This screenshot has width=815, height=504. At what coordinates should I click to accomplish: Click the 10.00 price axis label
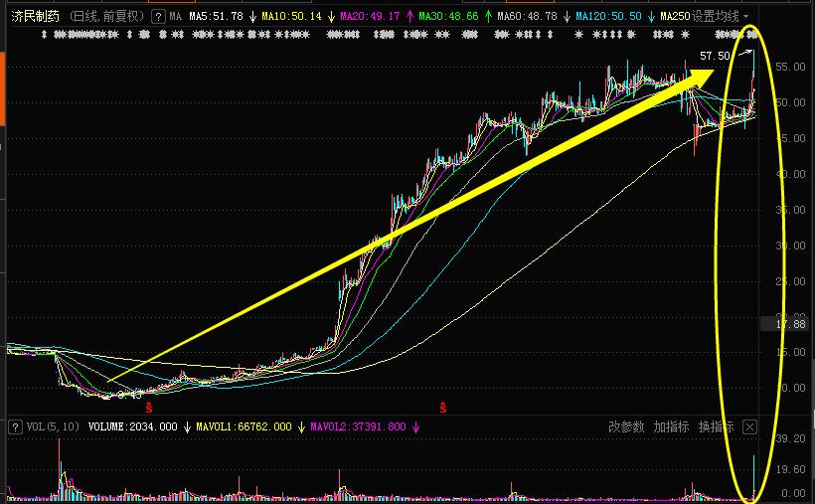[790, 388]
